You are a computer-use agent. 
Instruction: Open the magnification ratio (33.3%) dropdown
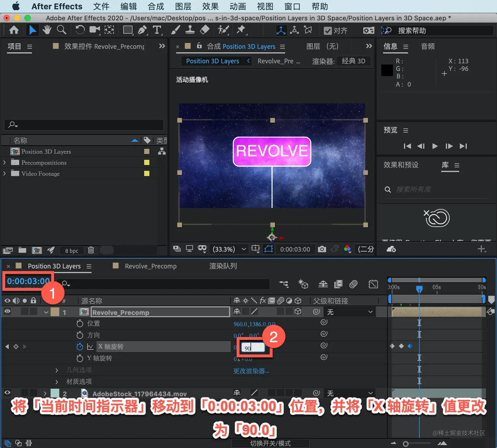coord(229,249)
